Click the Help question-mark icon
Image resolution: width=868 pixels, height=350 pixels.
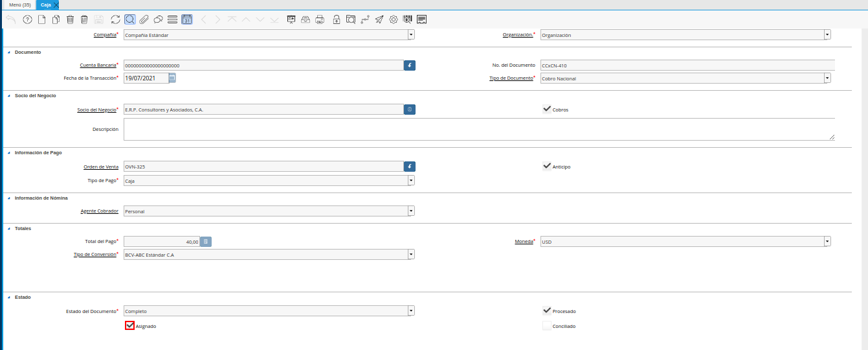pyautogui.click(x=27, y=19)
